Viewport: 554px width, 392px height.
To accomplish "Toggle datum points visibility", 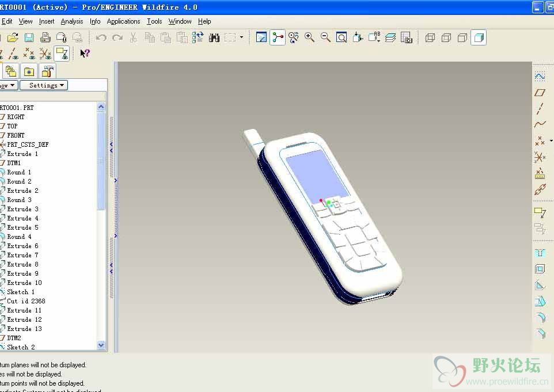I will (x=29, y=54).
